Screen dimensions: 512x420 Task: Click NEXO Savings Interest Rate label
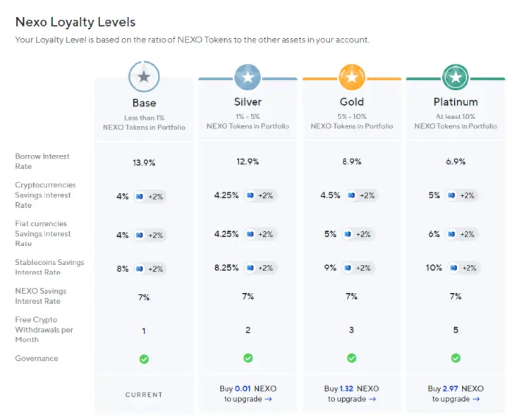pos(41,296)
